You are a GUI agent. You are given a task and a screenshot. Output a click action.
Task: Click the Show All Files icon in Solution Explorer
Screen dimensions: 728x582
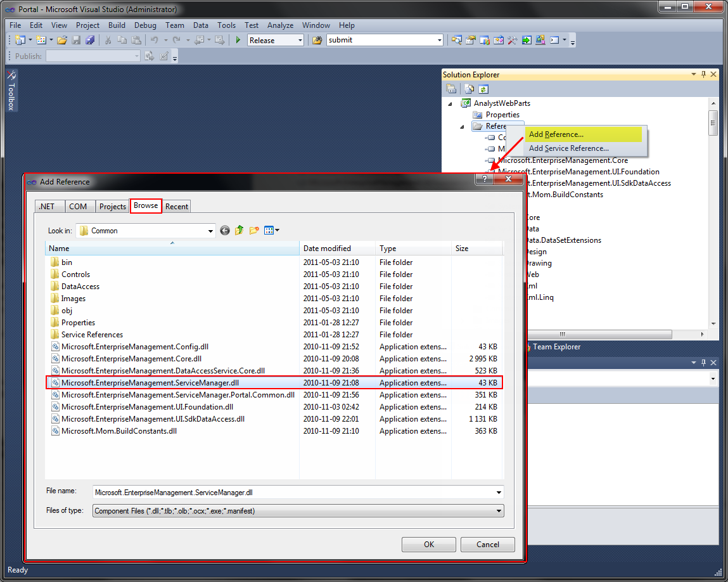click(469, 89)
